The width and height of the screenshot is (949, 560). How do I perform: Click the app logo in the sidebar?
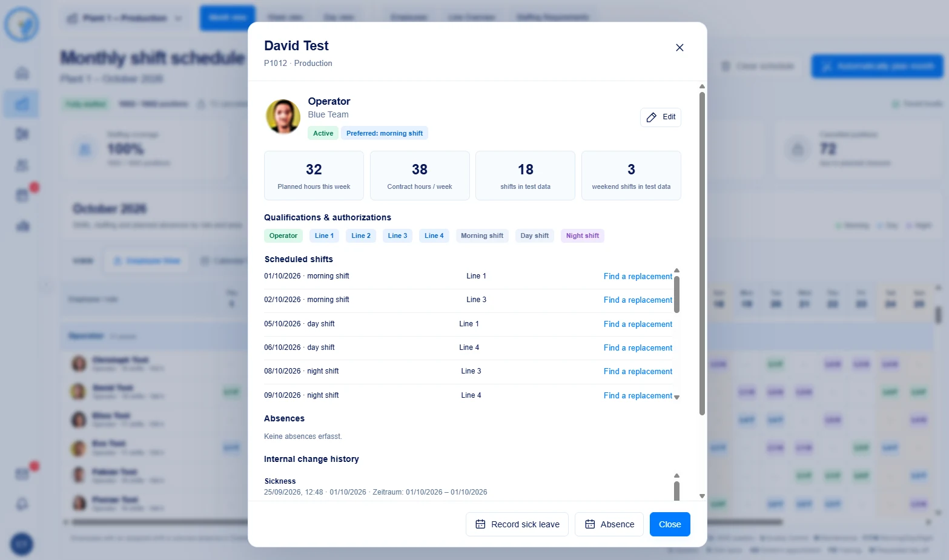point(22,25)
